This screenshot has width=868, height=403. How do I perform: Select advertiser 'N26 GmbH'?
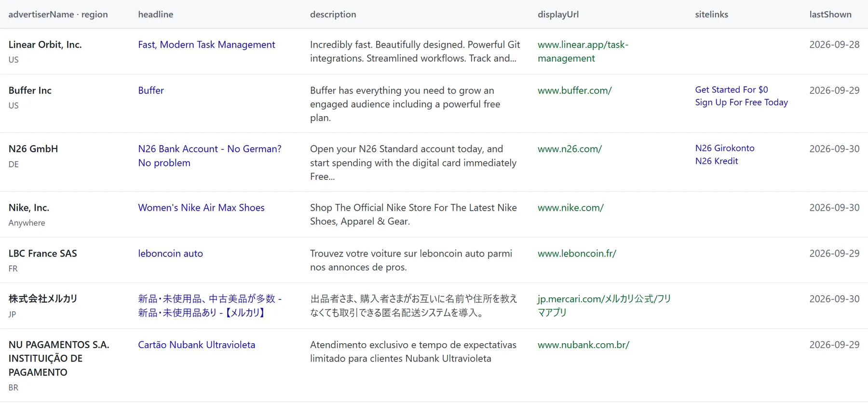(33, 149)
